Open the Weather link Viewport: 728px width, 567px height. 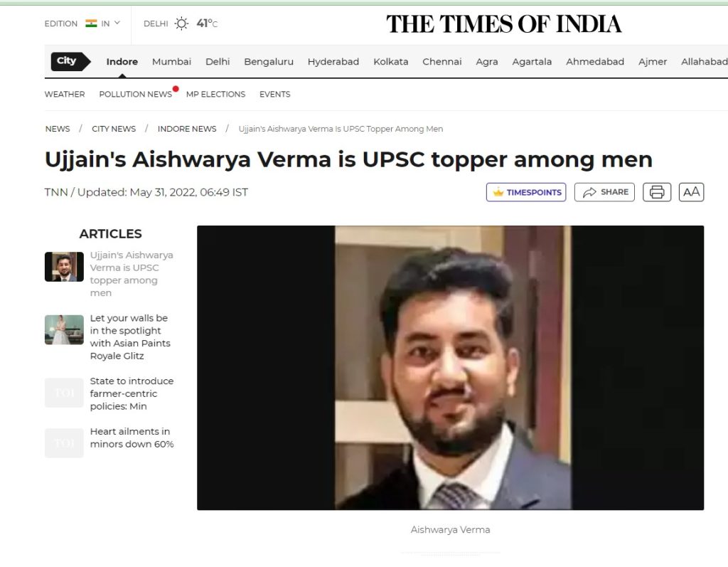click(65, 94)
